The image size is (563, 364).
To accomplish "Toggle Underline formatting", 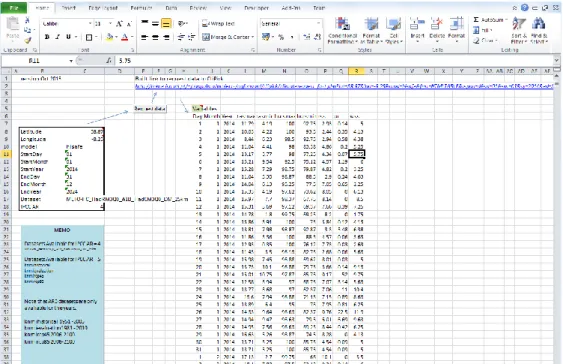I will point(68,37).
